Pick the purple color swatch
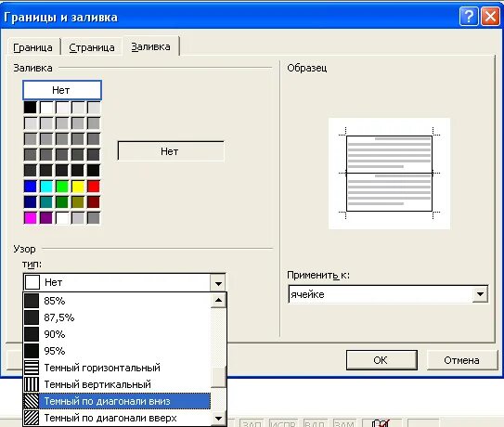The height and width of the screenshot is (427, 504). (46, 218)
